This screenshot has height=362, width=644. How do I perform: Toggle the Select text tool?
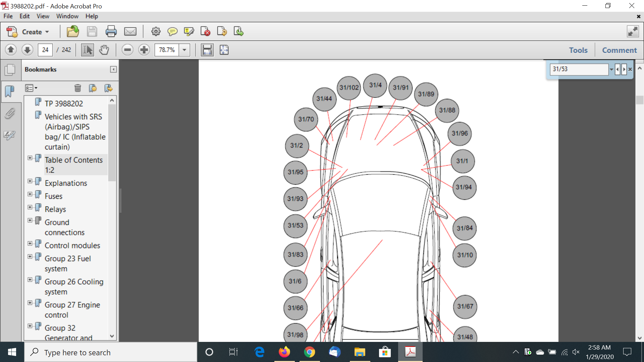coord(88,50)
